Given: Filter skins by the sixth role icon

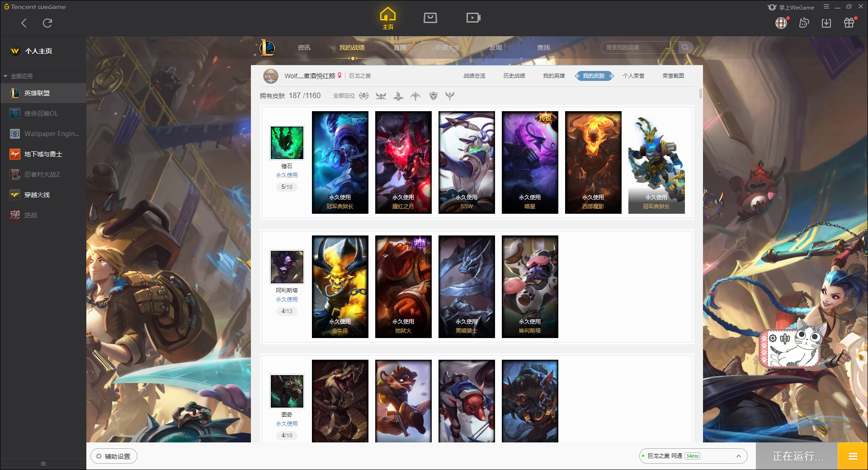Looking at the screenshot, I should (450, 96).
